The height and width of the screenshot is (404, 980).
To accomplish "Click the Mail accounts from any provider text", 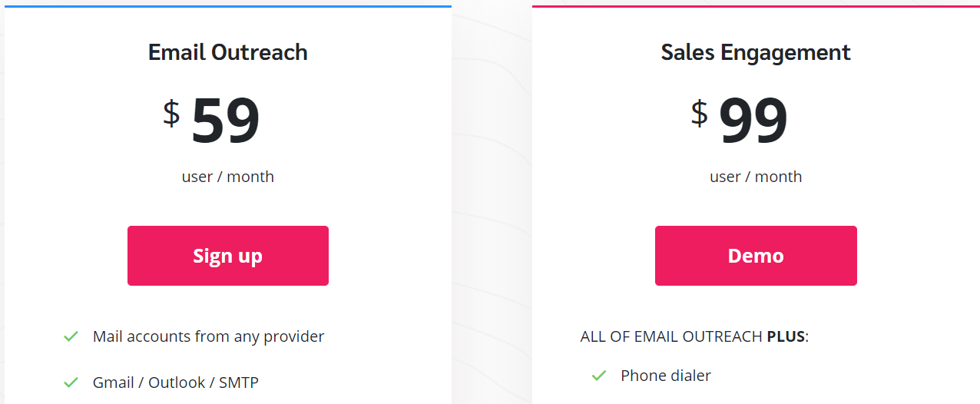I will 209,336.
